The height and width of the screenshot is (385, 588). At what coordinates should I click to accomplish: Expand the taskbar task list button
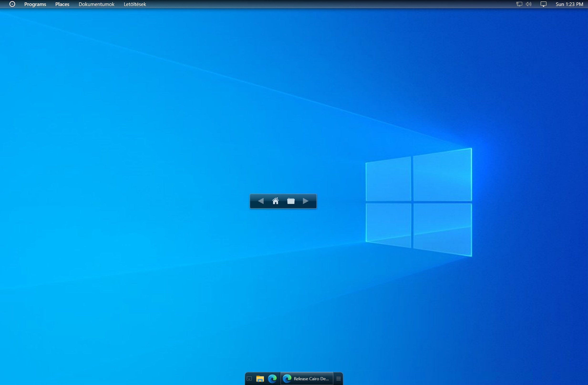339,379
